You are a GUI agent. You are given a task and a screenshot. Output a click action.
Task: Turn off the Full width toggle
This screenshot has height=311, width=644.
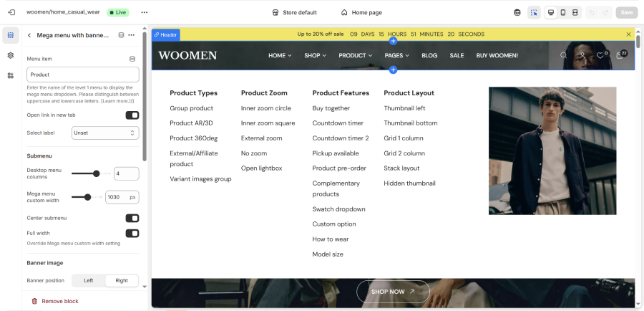(x=132, y=233)
